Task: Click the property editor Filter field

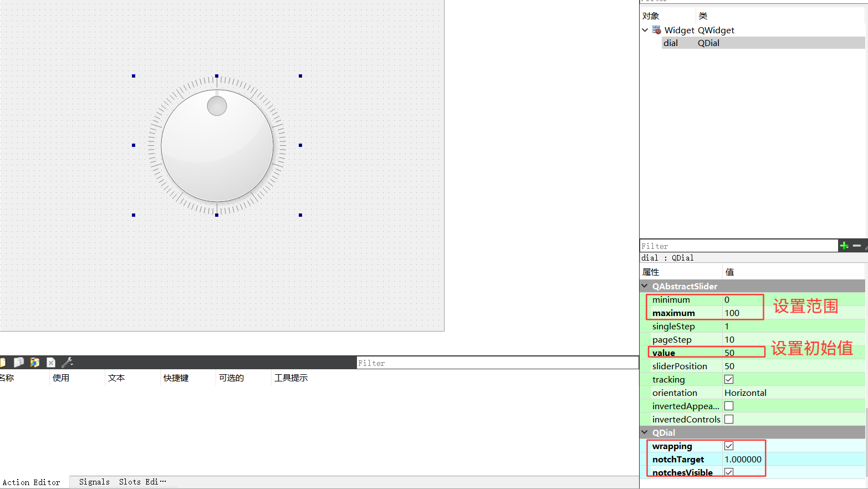Action: (x=738, y=246)
